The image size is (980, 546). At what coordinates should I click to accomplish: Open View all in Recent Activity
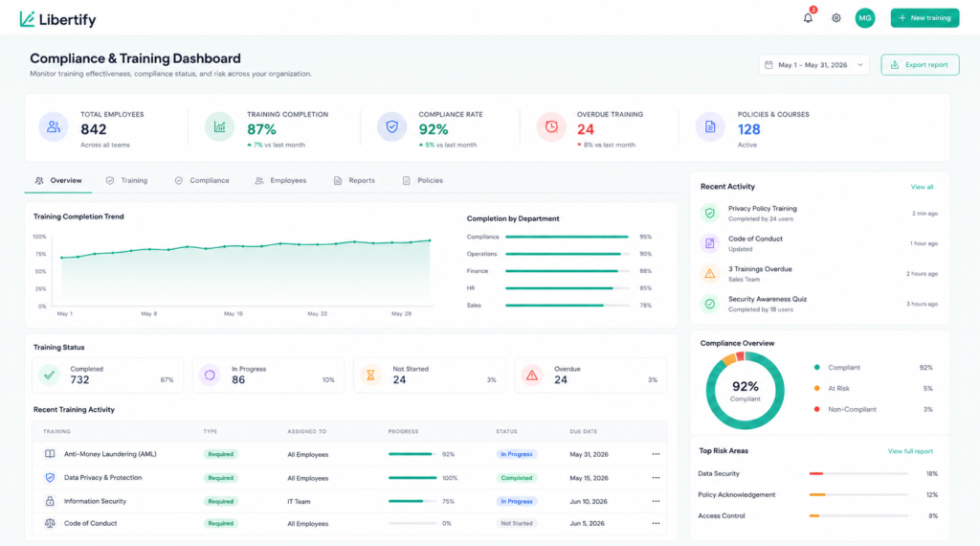[922, 187]
